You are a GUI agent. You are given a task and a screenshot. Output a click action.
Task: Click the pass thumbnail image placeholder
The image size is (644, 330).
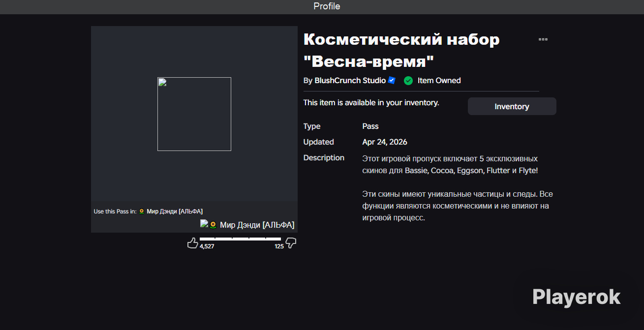(x=194, y=114)
